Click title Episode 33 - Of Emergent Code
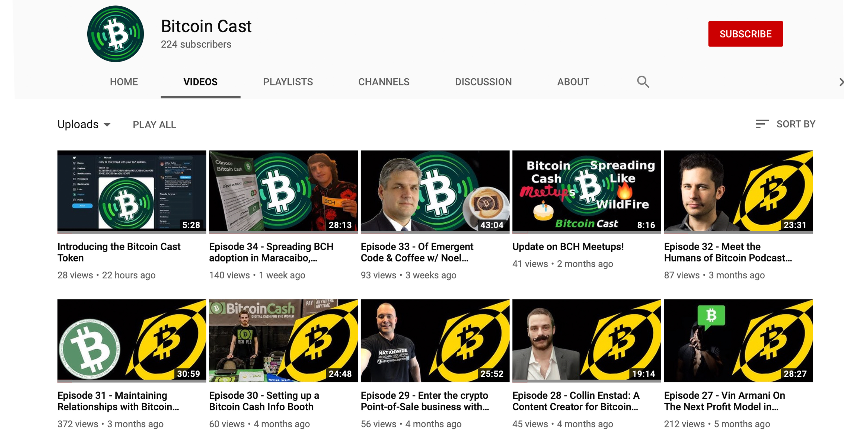Screen dimensions: 868x434 [x=417, y=252]
